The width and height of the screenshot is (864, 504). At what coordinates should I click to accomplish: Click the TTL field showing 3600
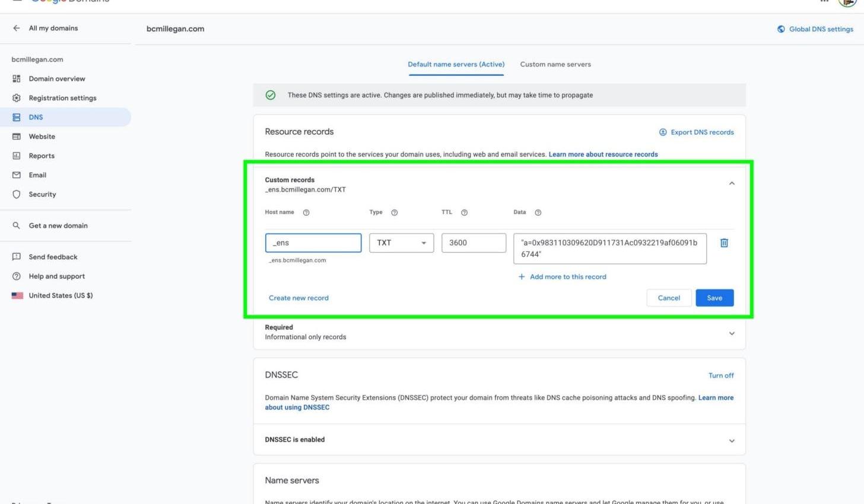click(x=474, y=243)
